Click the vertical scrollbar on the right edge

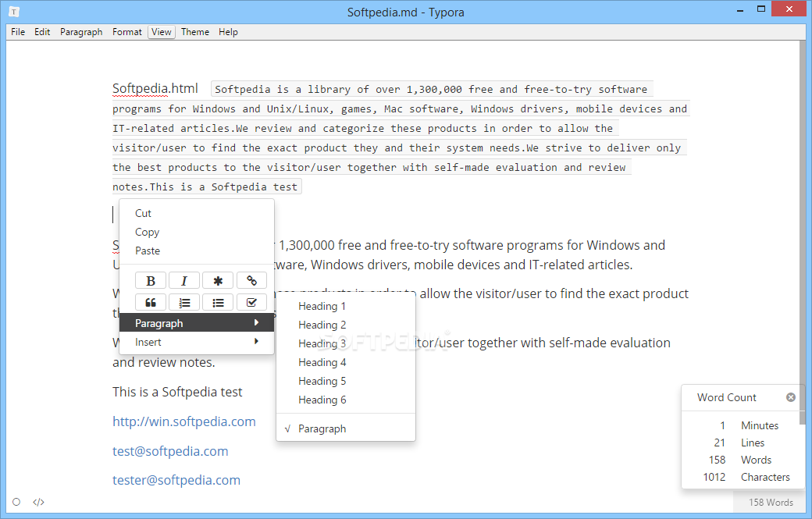[x=802, y=233]
